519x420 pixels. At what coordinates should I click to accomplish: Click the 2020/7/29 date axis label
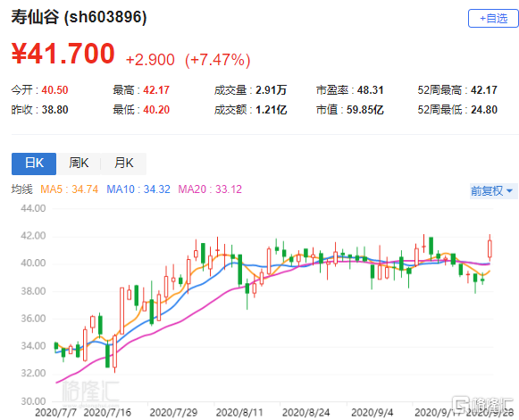tap(173, 413)
